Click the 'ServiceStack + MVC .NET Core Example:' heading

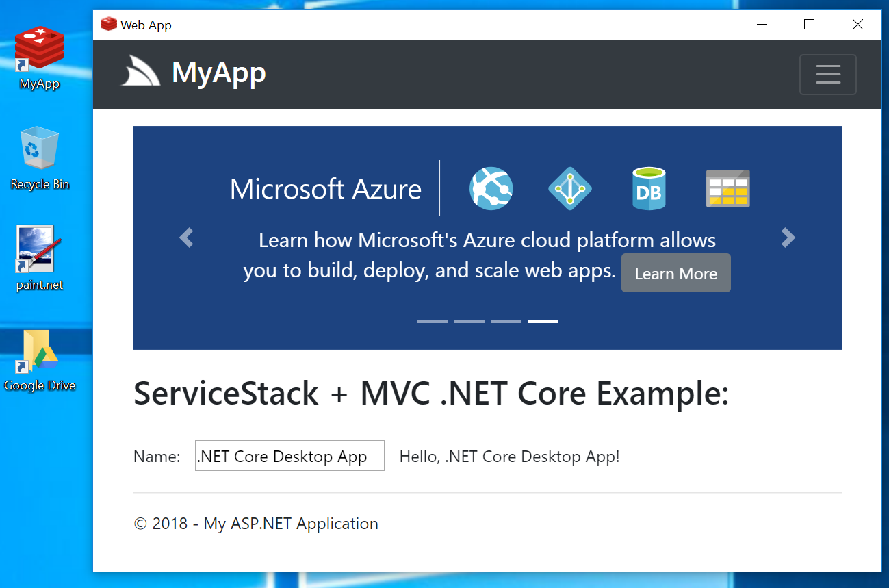(x=431, y=394)
